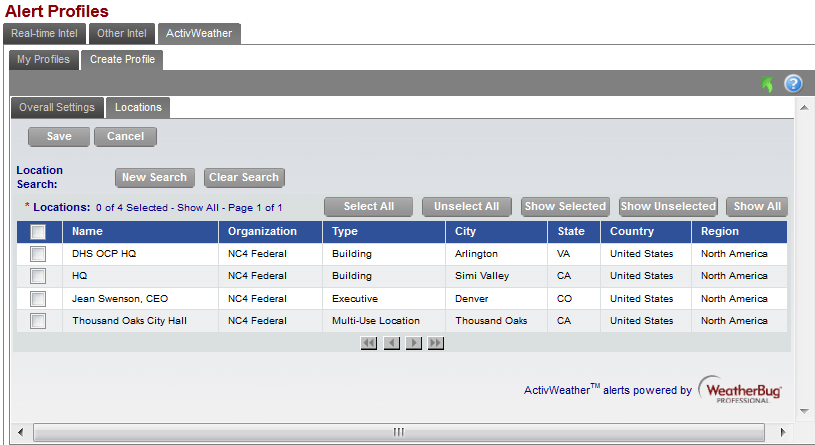Toggle the header select-all checkbox

(38, 232)
